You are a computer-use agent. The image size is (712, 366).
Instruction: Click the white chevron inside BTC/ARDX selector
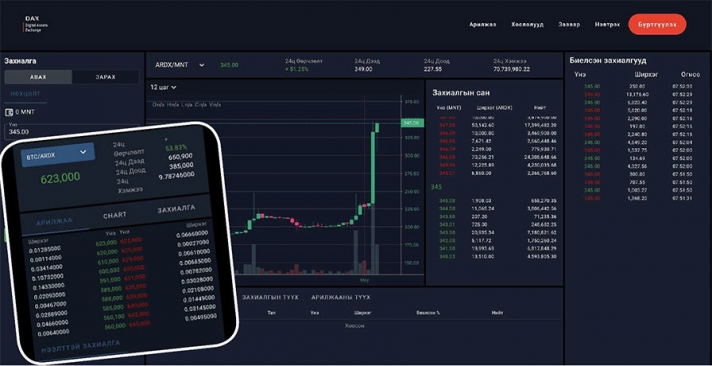click(83, 152)
